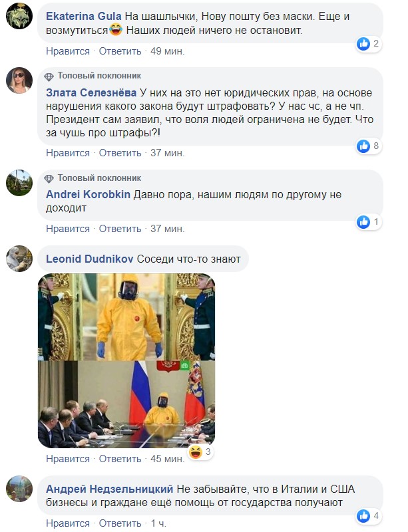Screen dimensions: 408x532
Task: Open Ekaterina Gula's profile avatar
Action: [19, 16]
